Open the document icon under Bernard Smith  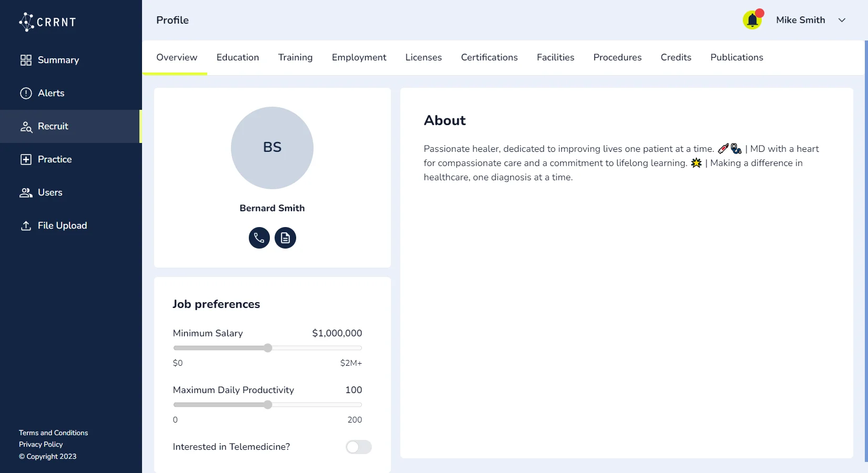click(285, 238)
